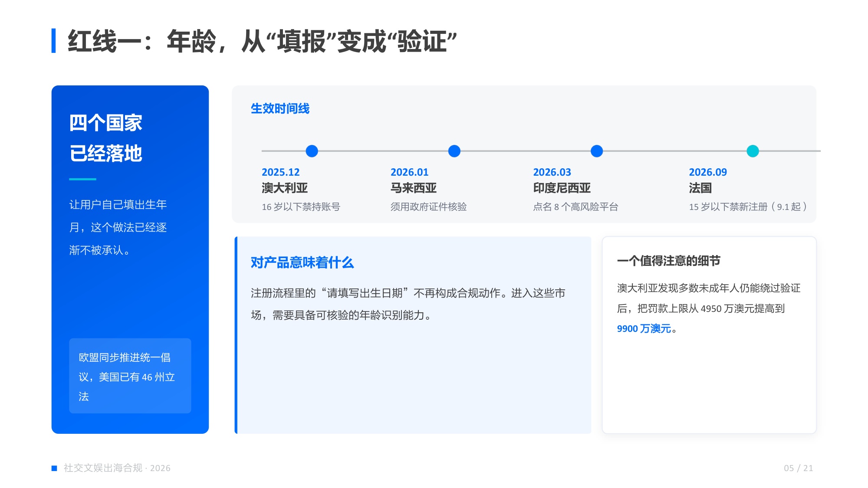Click the paragraph starting 注册流程里的
Image resolution: width=868 pixels, height=488 pixels.
click(408, 304)
